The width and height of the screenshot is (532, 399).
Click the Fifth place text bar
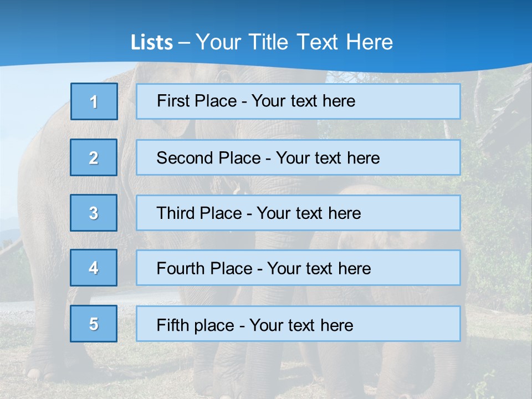(298, 324)
